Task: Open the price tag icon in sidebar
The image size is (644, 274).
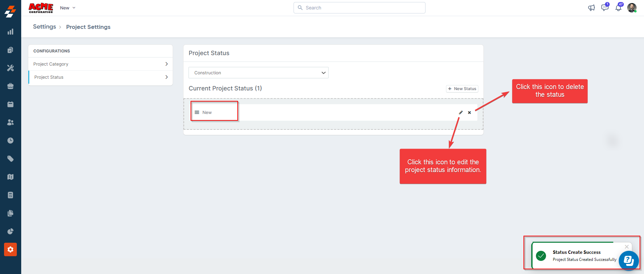Action: [10, 159]
